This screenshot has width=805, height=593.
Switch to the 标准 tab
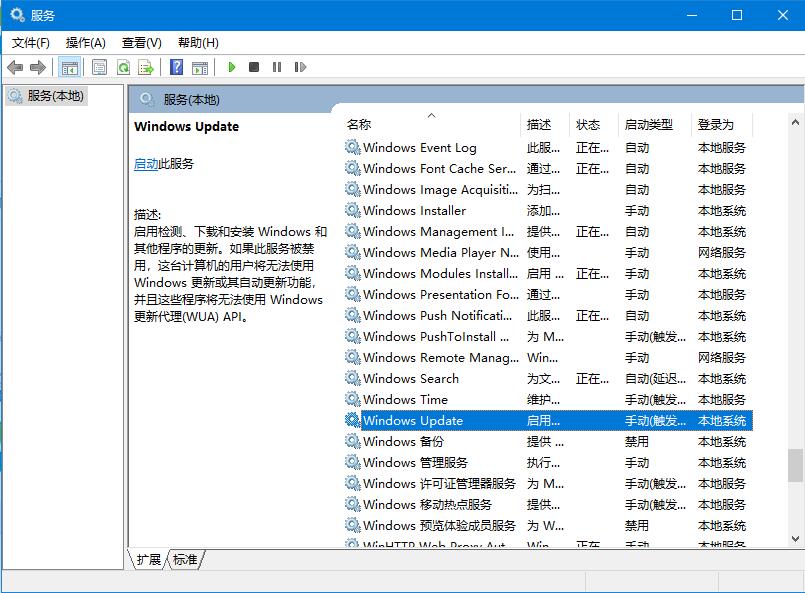[x=185, y=560]
